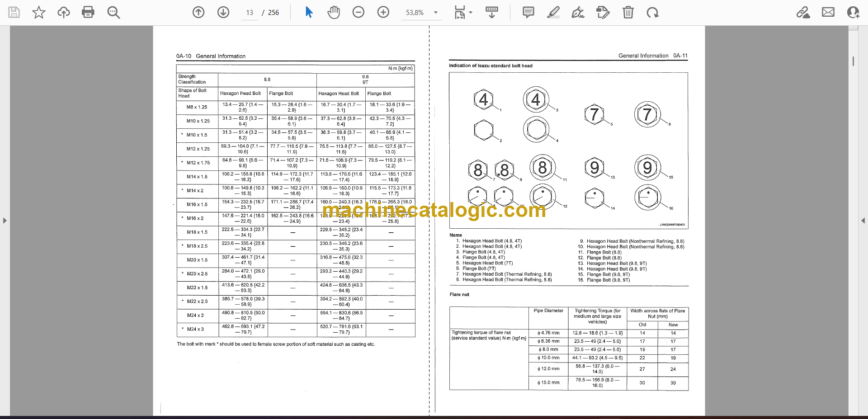Click the 'M16 x 1.5' table row label
The image size is (868, 419).
point(197,204)
